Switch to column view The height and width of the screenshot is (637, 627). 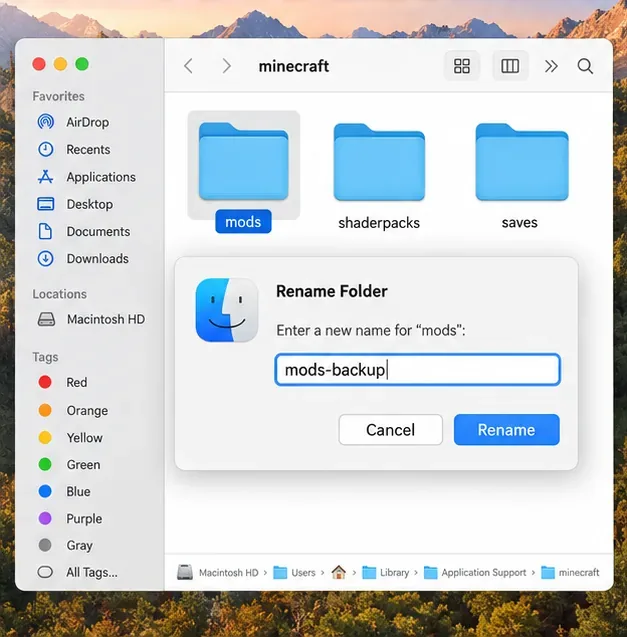[x=510, y=66]
